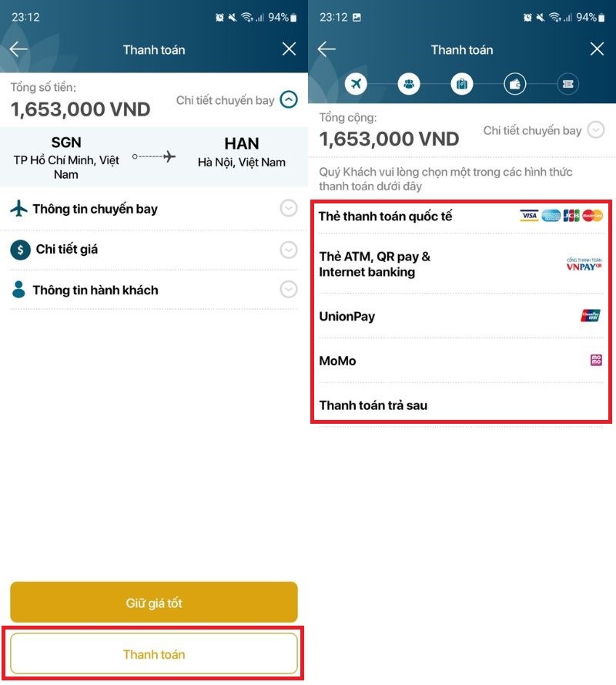Image resolution: width=616 pixels, height=685 pixels.
Task: Expand Thông tin hành khách chevron
Action: [x=289, y=289]
